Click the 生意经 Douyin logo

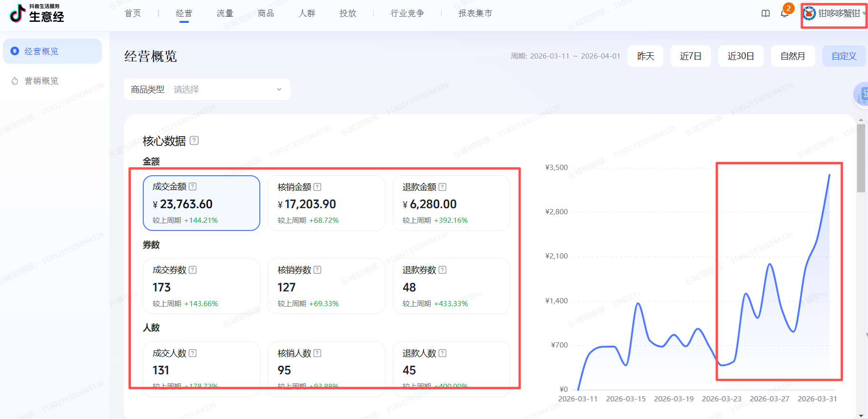(x=37, y=13)
